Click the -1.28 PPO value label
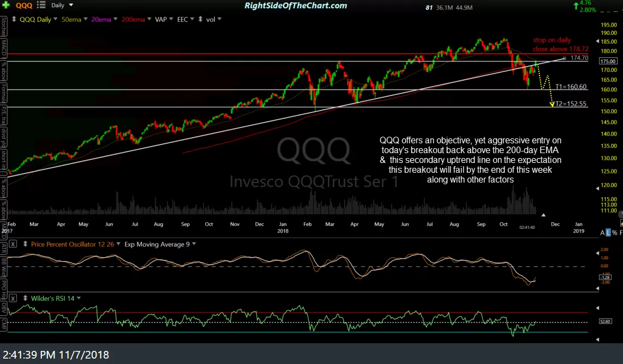The height and width of the screenshot is (364, 623). point(605,277)
